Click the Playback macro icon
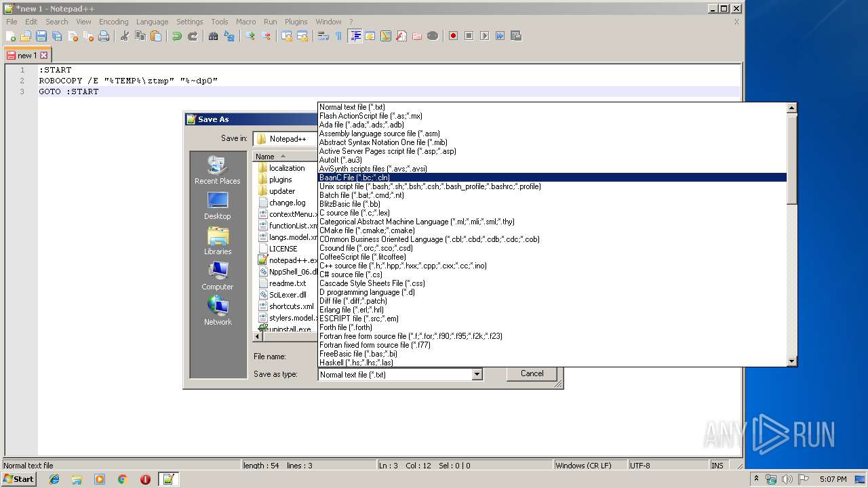 pyautogui.click(x=484, y=36)
